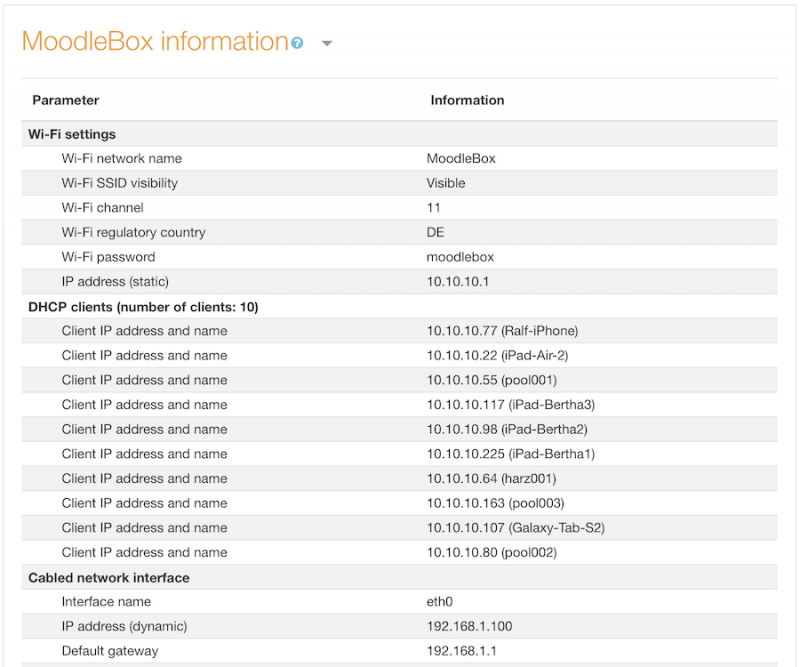Select the Ralf-iPhone client entry
Image resolution: width=800 pixels, height=667 pixels.
click(x=502, y=331)
